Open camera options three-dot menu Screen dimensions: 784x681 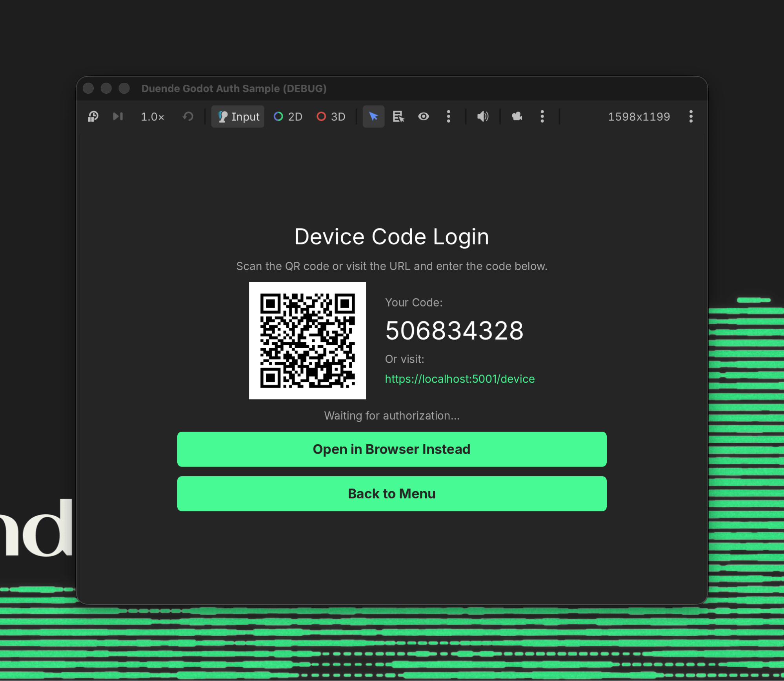542,116
